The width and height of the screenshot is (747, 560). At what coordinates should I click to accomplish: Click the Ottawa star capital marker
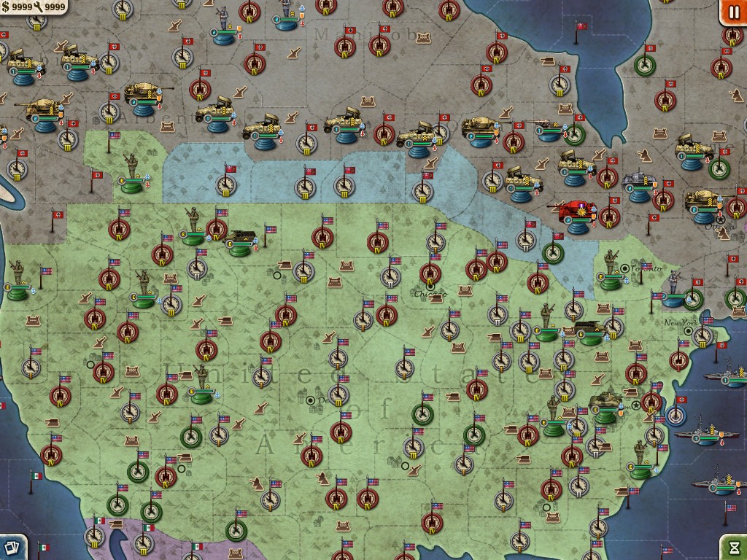coord(720,219)
